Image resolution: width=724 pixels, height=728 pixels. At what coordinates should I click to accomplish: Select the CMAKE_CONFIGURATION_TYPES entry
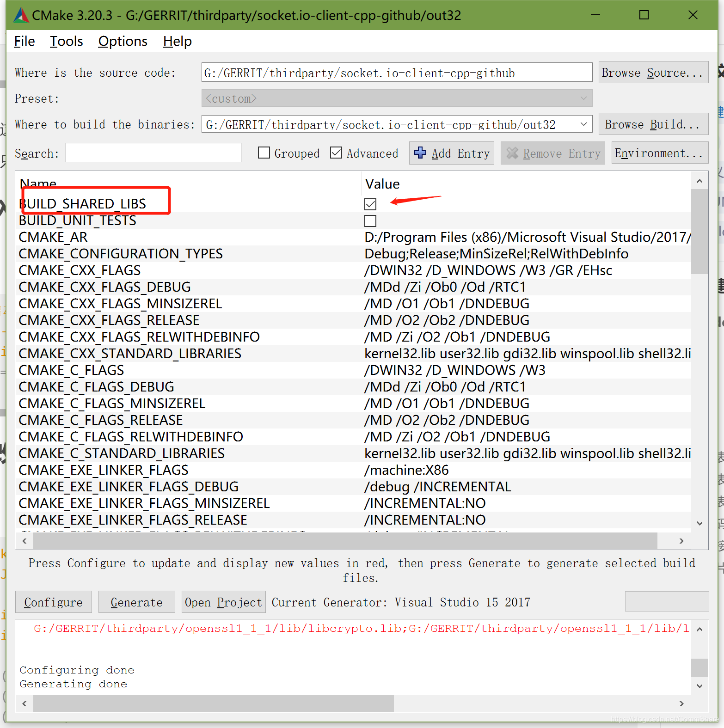pos(121,254)
